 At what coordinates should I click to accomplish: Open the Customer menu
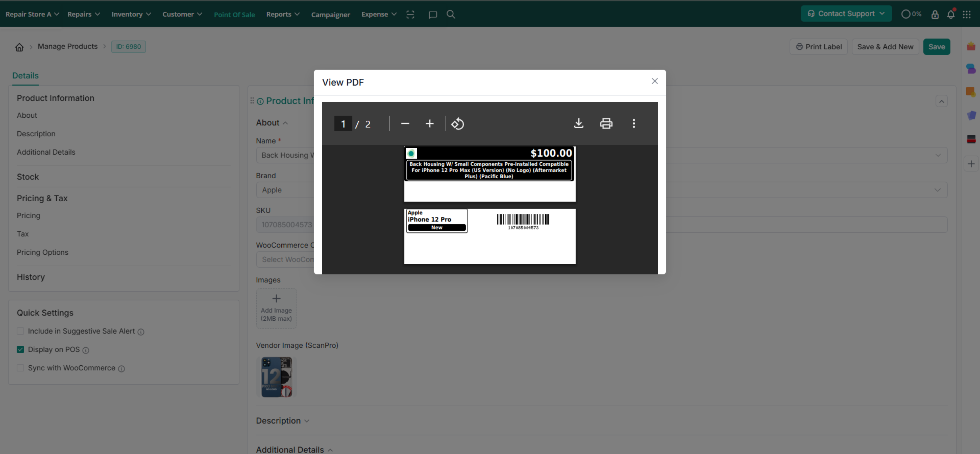182,14
